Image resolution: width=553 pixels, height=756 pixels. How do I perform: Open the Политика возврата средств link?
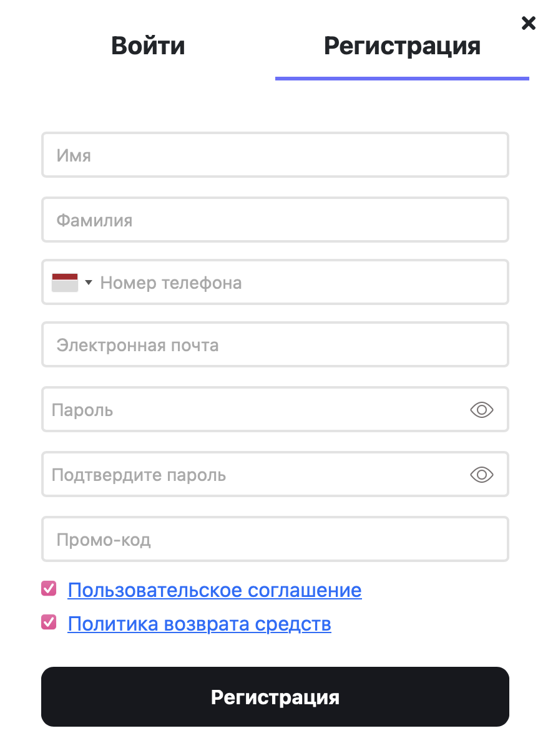tap(199, 624)
